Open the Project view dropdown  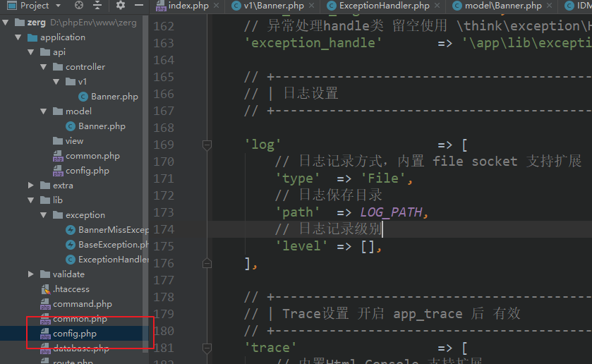coord(58,6)
